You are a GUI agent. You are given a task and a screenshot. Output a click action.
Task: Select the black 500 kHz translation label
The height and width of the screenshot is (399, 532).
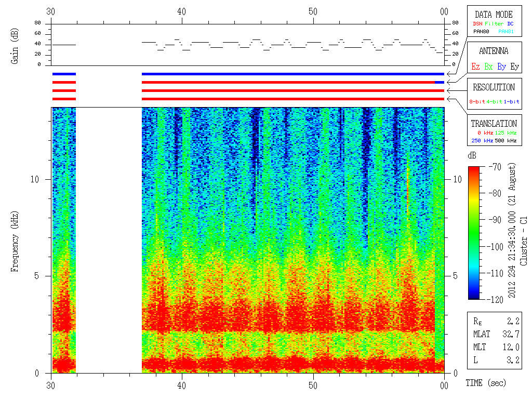pos(506,140)
